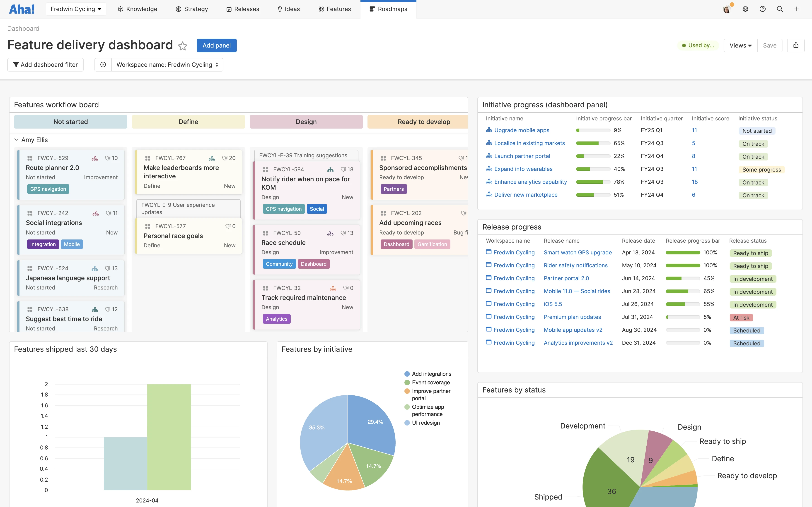Screen dimensions: 812x507
Task: Click the plus icon in the top bar
Action: (x=797, y=9)
